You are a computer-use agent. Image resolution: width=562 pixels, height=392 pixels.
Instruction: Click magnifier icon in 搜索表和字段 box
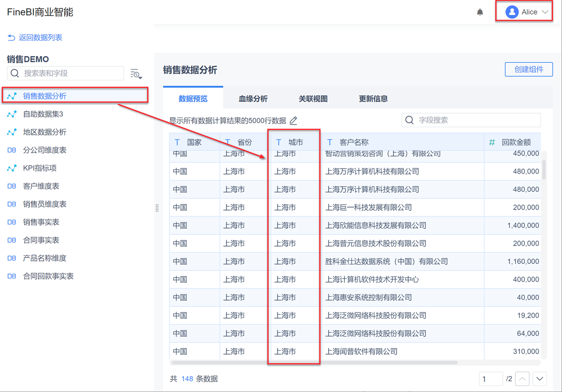(15, 73)
